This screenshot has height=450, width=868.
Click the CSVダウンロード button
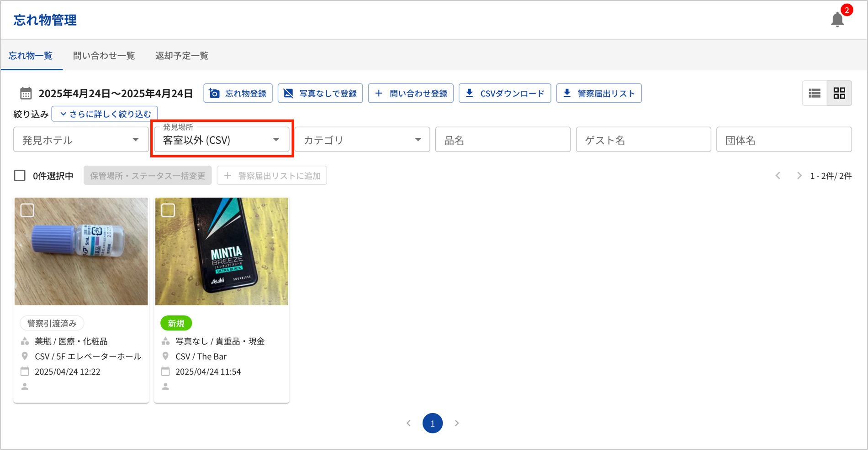tap(505, 94)
